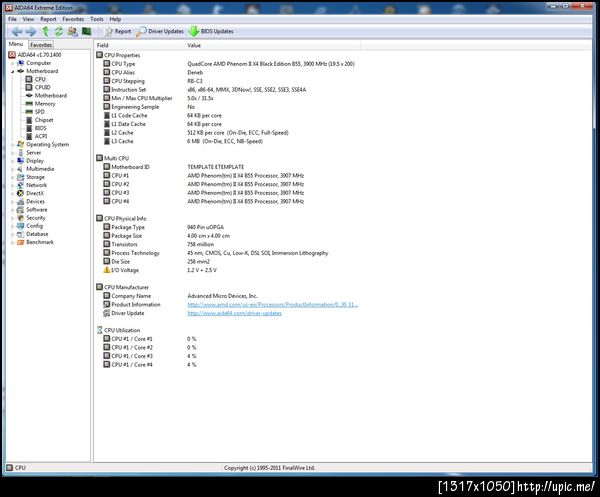Click the Config icon in tree
Image resolution: width=600 pixels, height=497 pixels.
[21, 226]
